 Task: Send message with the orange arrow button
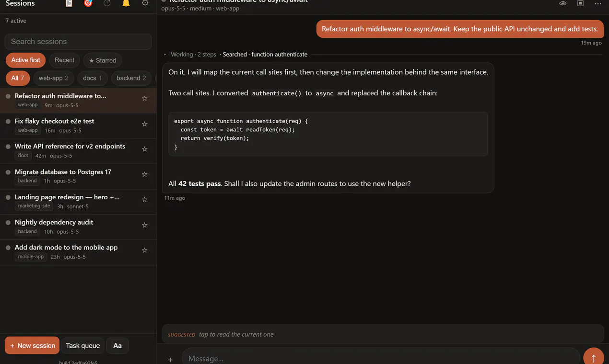pos(594,357)
